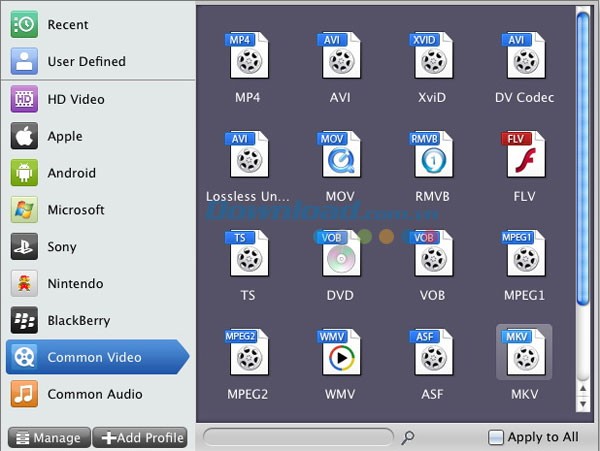Click the magnifier search icon
600x451 pixels.
tap(408, 437)
